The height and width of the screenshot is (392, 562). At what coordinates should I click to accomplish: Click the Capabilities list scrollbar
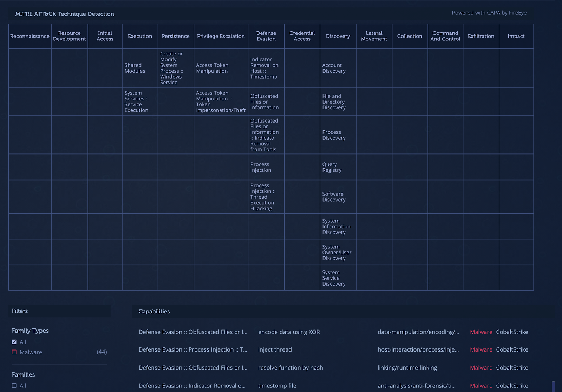pos(553,386)
